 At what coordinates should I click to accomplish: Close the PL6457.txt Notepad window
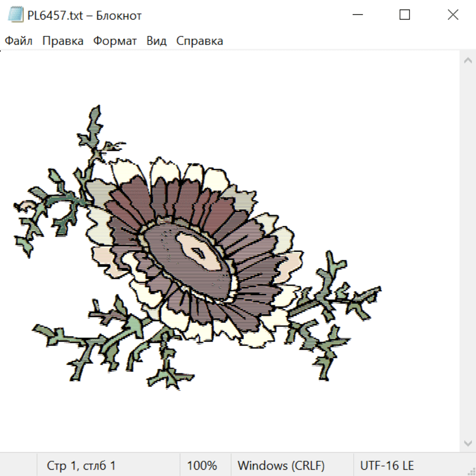pos(453,15)
